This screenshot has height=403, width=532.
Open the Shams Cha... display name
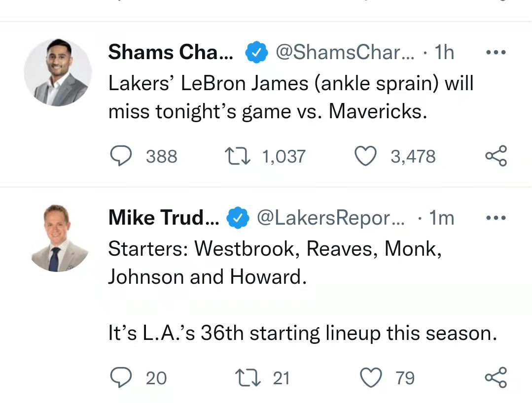coord(171,52)
